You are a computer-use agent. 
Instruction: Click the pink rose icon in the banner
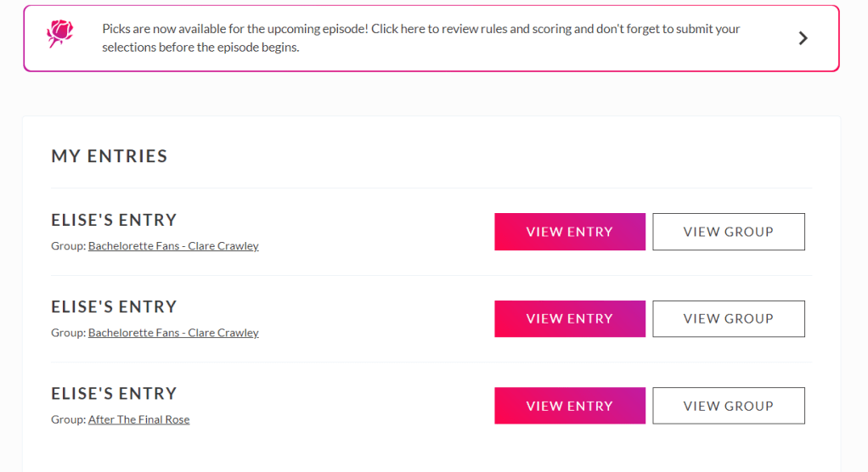tap(59, 34)
